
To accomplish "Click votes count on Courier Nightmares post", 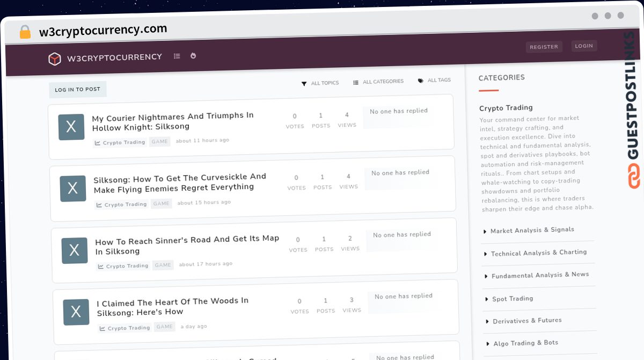I will pyautogui.click(x=295, y=121).
